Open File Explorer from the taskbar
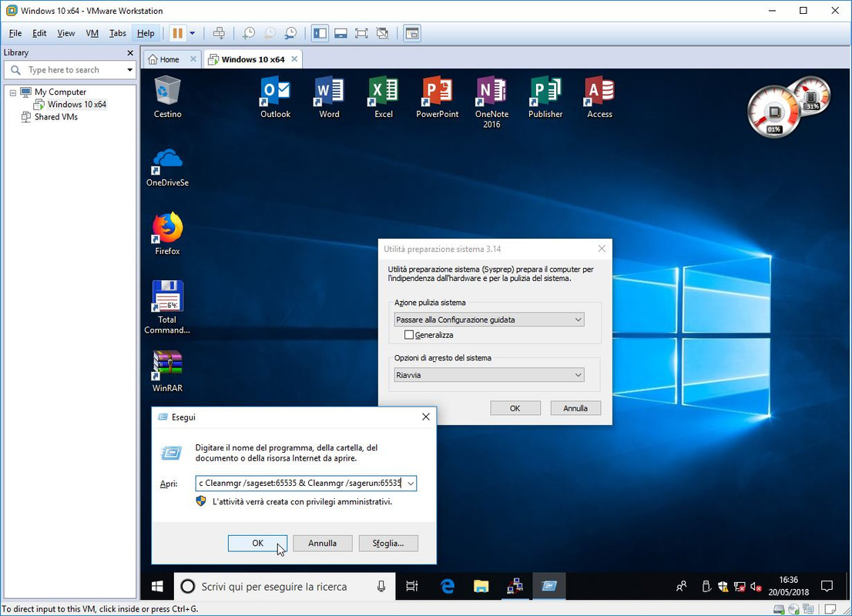Image resolution: width=852 pixels, height=616 pixels. pyautogui.click(x=481, y=586)
